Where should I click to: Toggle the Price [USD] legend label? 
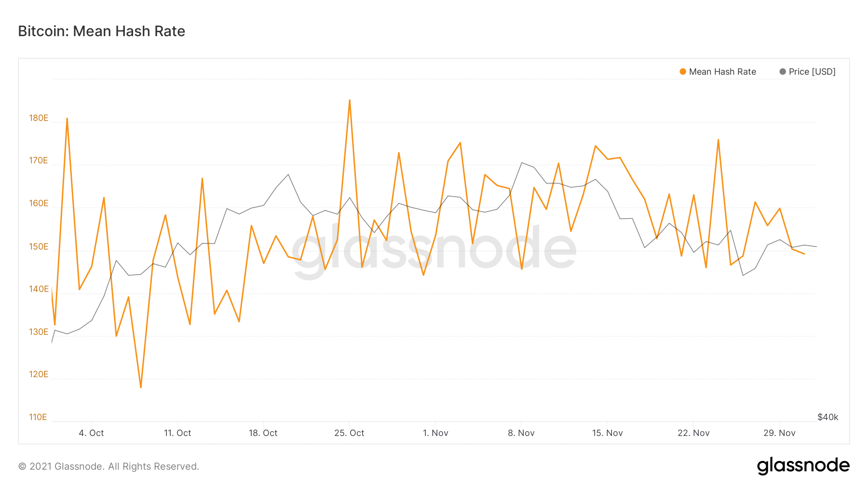click(x=812, y=72)
